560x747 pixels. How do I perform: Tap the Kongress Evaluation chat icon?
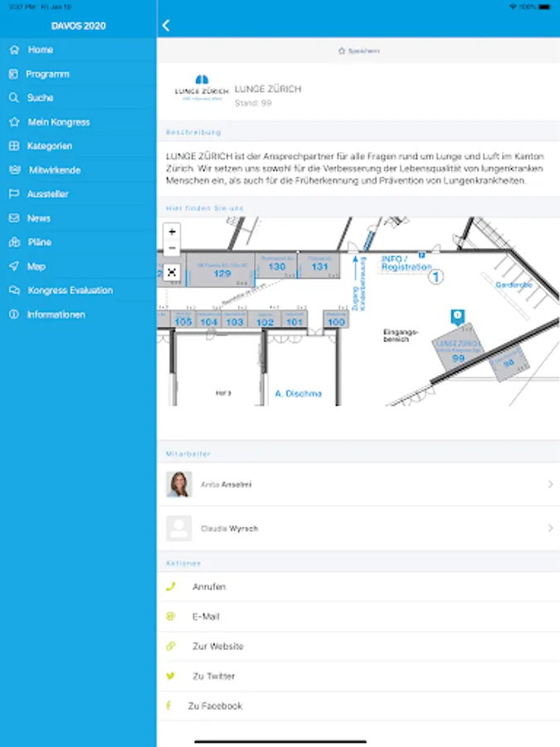point(14,290)
